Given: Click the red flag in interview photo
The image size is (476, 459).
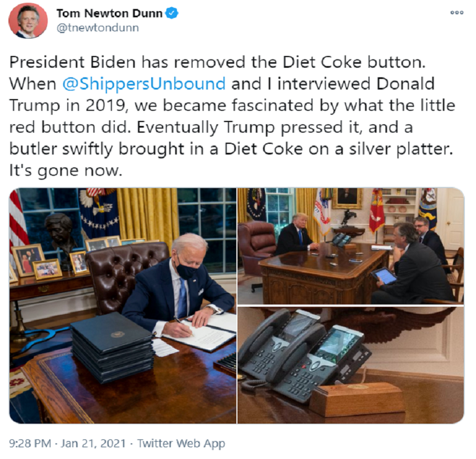Looking at the screenshot, I should [376, 211].
